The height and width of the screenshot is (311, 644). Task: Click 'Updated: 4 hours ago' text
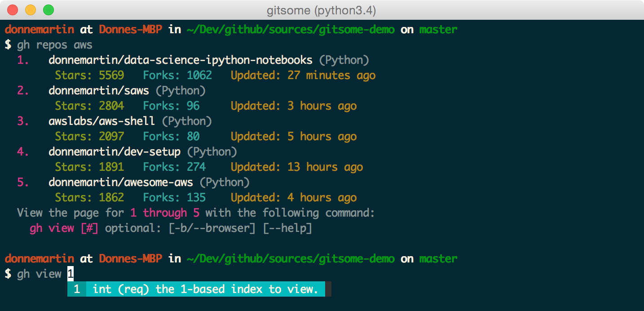294,197
